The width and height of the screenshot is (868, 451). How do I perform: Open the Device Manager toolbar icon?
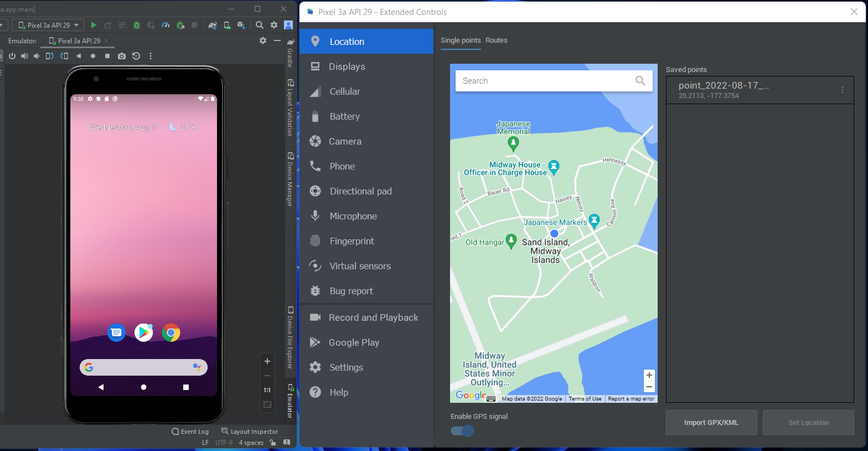[x=227, y=25]
